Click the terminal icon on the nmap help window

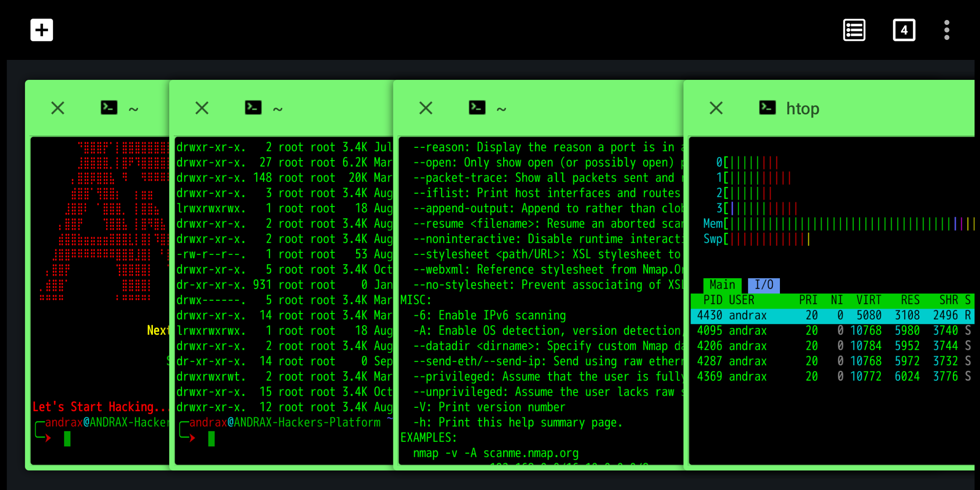pyautogui.click(x=477, y=108)
